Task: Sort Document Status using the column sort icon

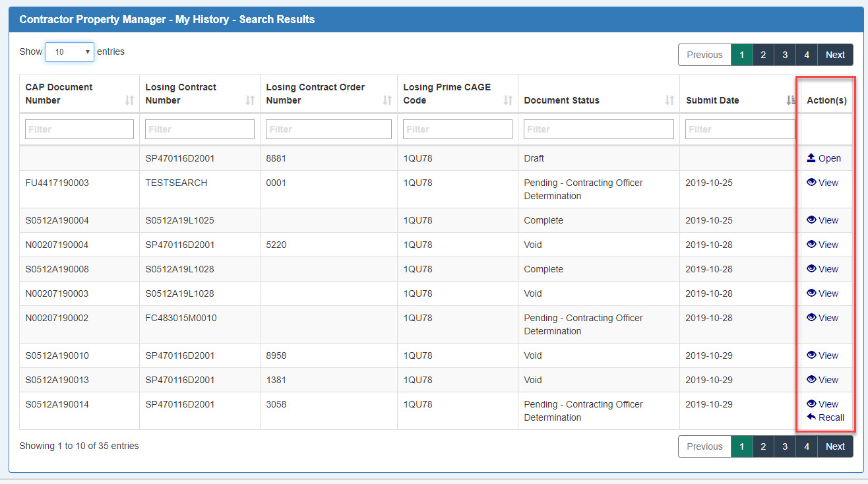Action: [669, 100]
